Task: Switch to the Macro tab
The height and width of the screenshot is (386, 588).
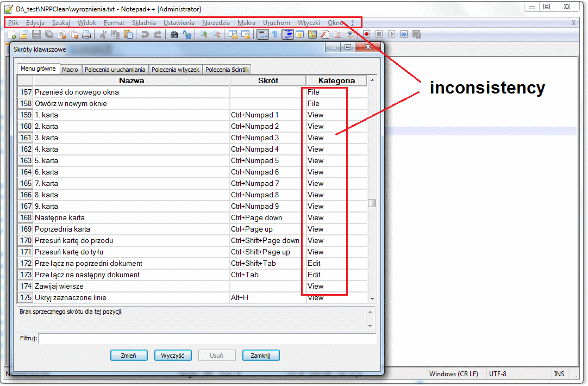Action: coord(71,70)
